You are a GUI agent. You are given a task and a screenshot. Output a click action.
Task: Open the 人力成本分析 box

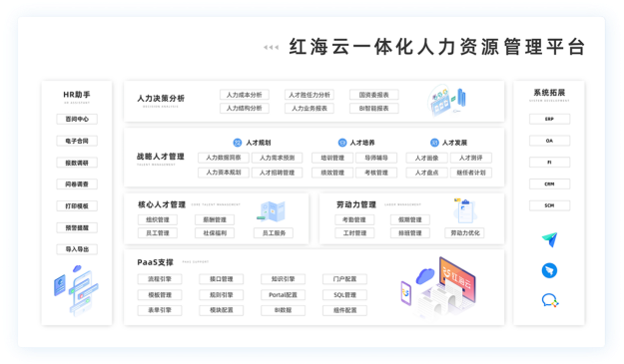point(245,95)
